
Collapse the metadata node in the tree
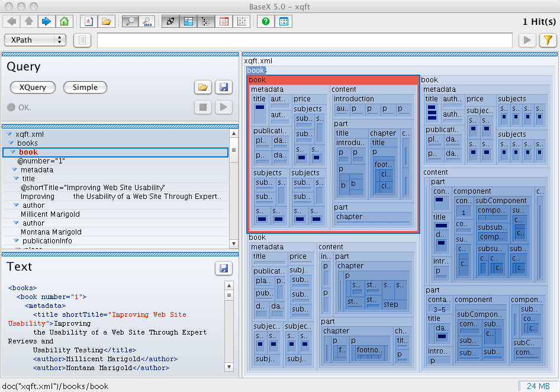tap(15, 170)
